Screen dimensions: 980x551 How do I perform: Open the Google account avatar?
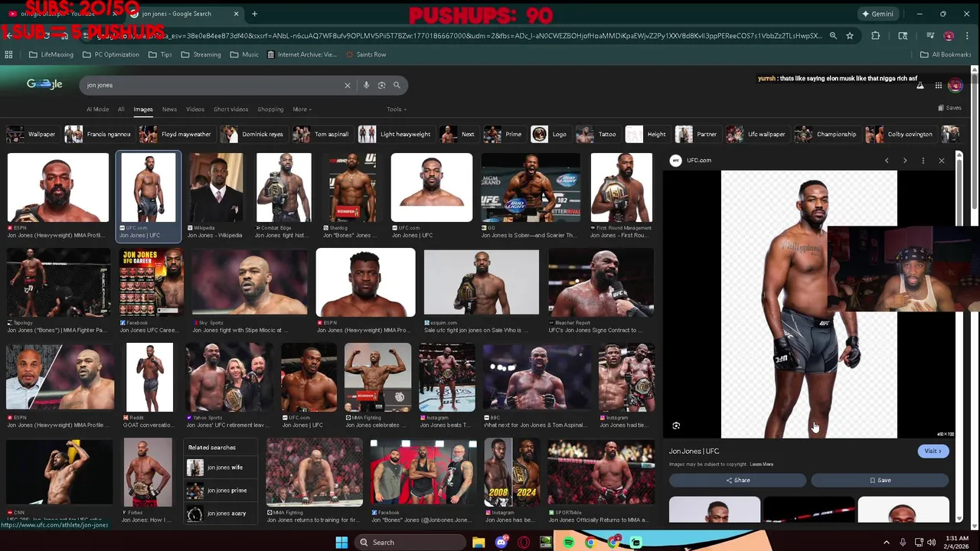pyautogui.click(x=955, y=86)
